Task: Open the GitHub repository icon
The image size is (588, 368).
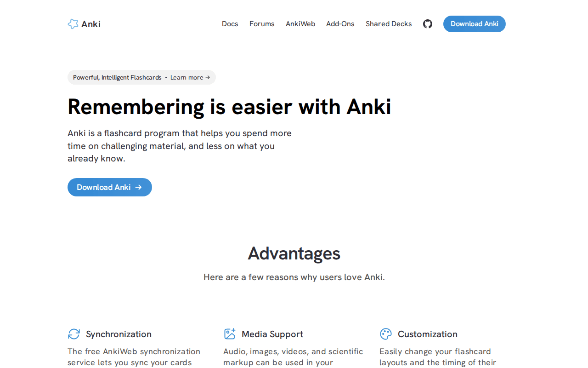Action: [427, 23]
